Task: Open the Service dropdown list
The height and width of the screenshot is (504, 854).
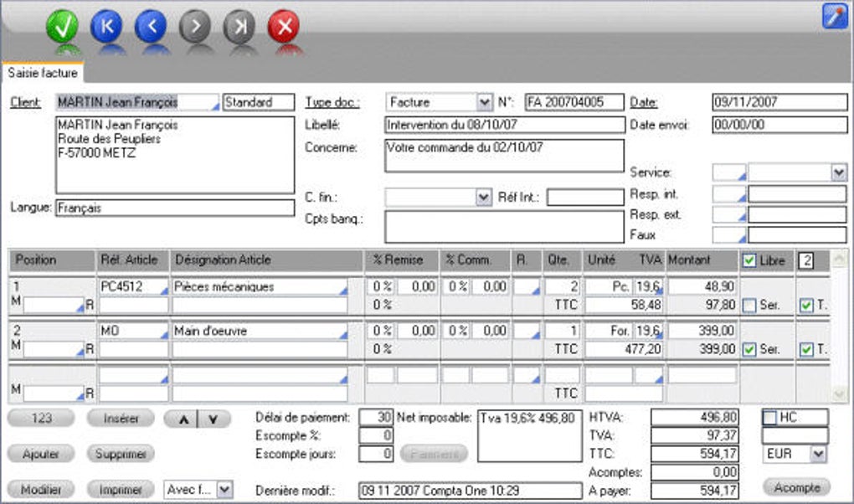Action: click(x=839, y=172)
